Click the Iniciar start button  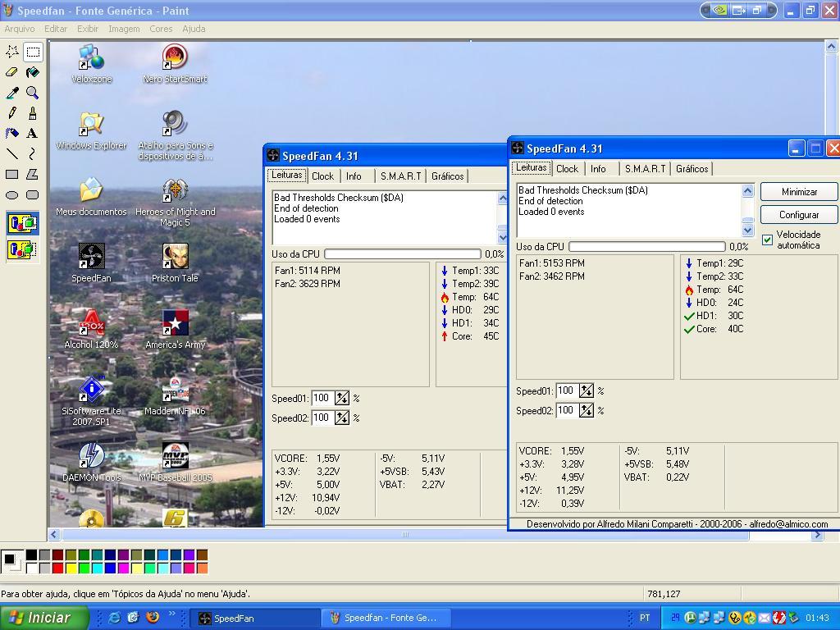[44, 618]
